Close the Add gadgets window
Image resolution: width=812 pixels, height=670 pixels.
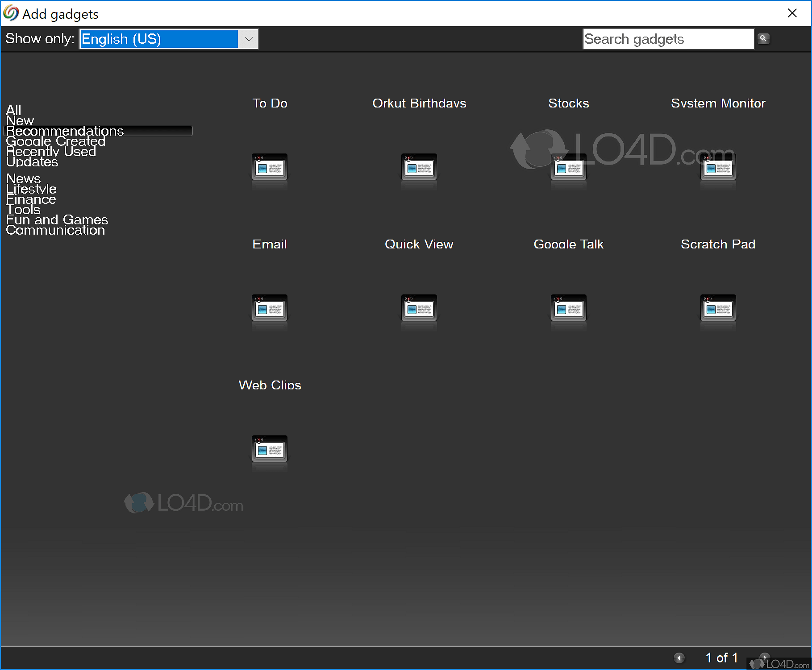point(792,13)
